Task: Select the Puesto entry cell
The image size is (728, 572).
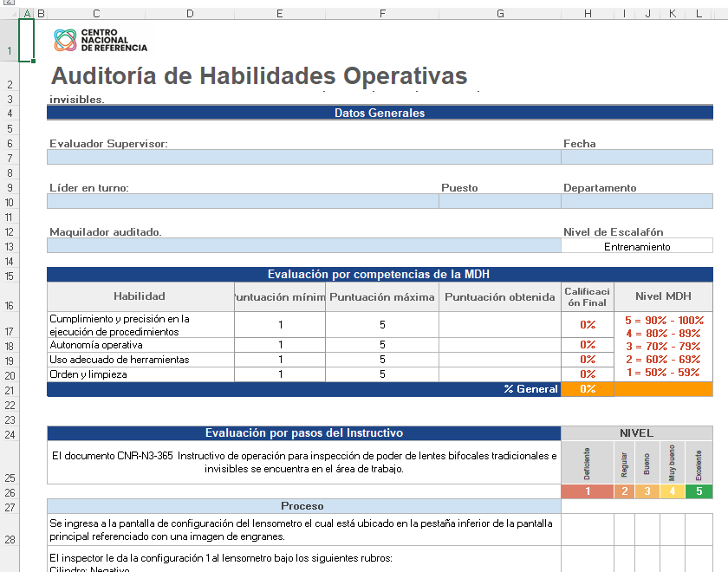Action: [500, 200]
